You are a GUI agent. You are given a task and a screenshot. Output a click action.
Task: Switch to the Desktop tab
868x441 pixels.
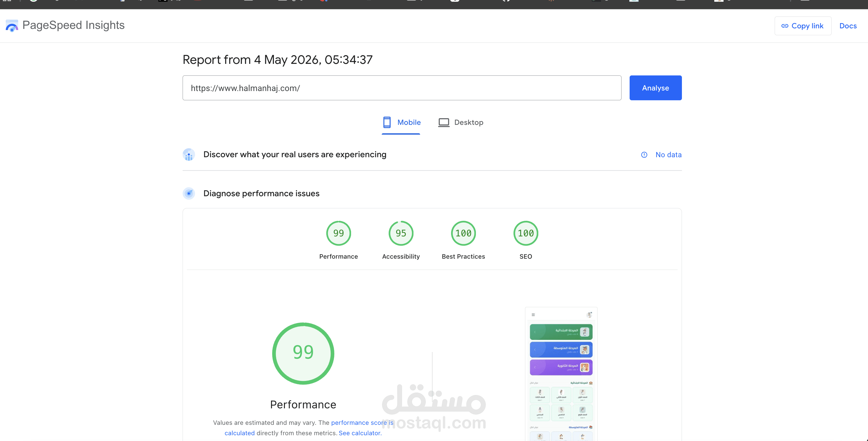point(461,123)
